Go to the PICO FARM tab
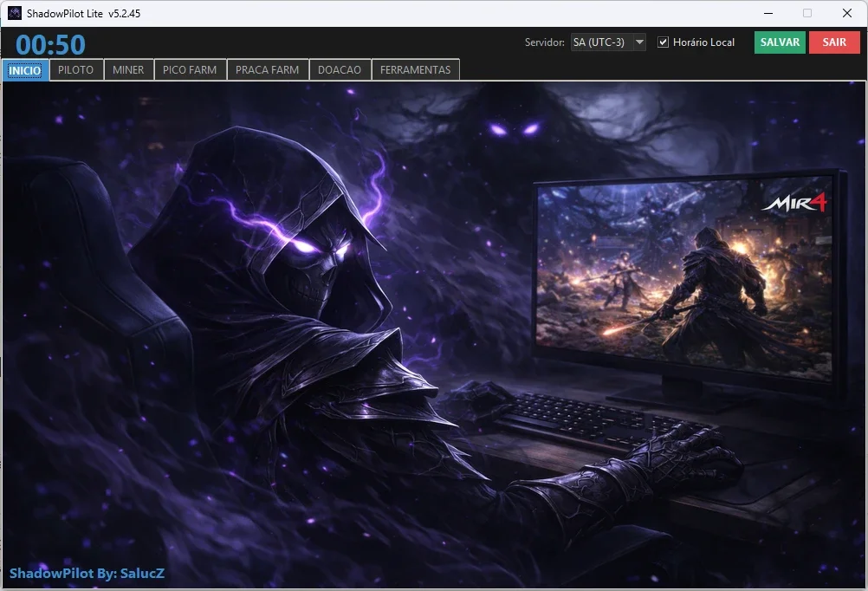This screenshot has height=591, width=868. coord(190,70)
